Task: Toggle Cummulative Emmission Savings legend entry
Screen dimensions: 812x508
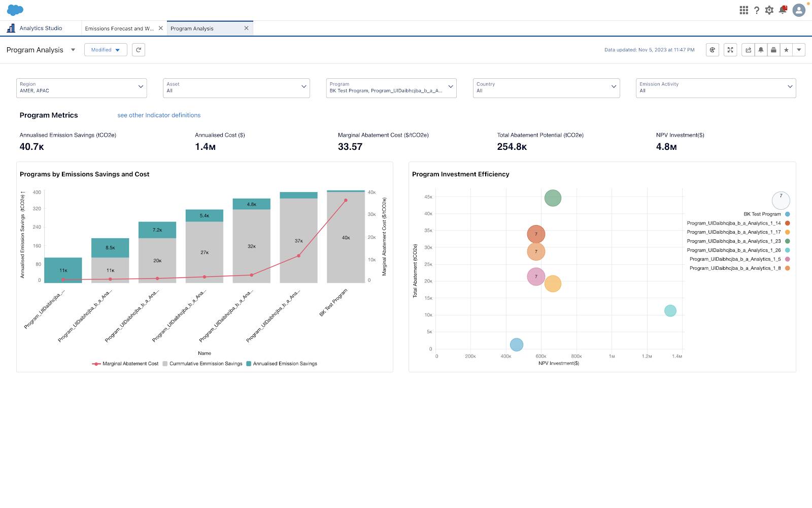Action: pyautogui.click(x=202, y=364)
